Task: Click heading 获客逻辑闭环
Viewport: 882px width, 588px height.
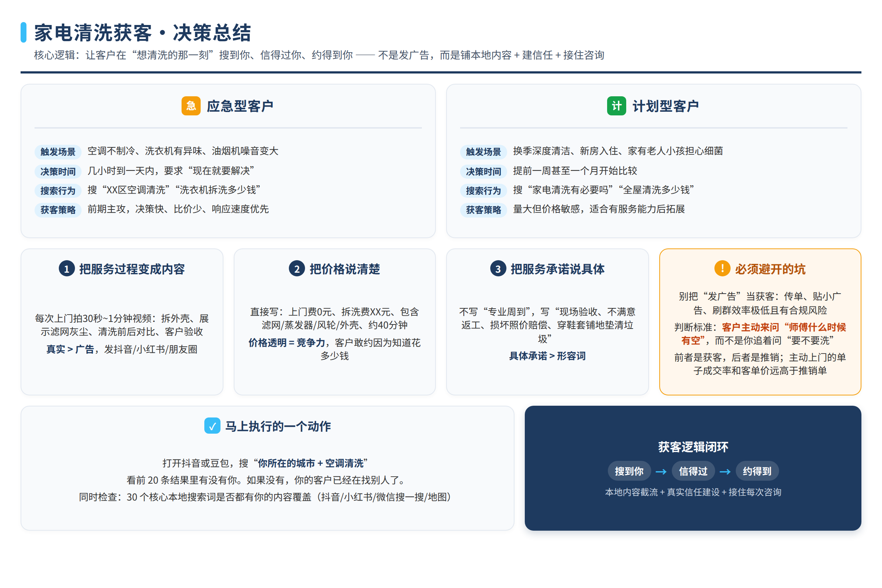Action: 693,447
